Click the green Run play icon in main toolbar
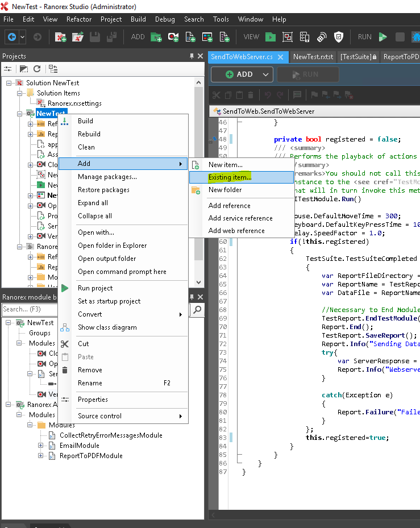Screen dimensions: 420x528 click(383, 37)
